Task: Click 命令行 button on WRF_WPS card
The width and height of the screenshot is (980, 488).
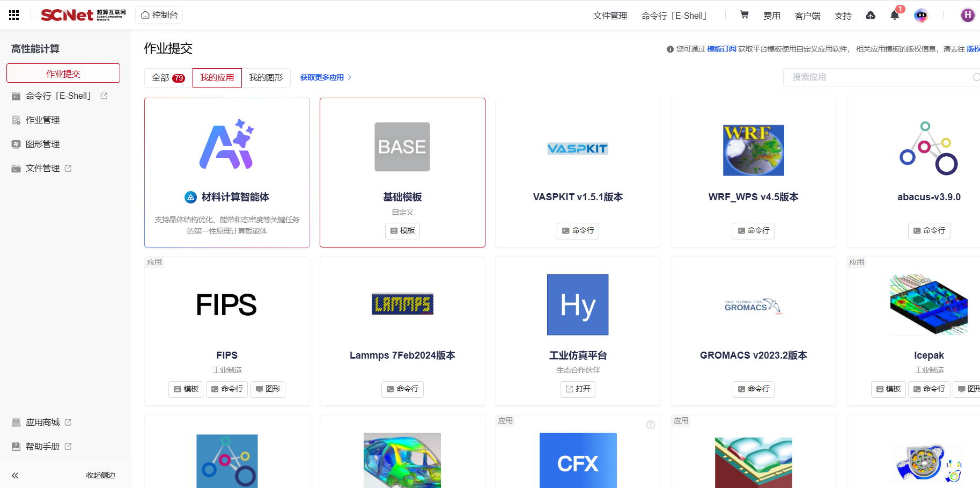Action: [754, 231]
